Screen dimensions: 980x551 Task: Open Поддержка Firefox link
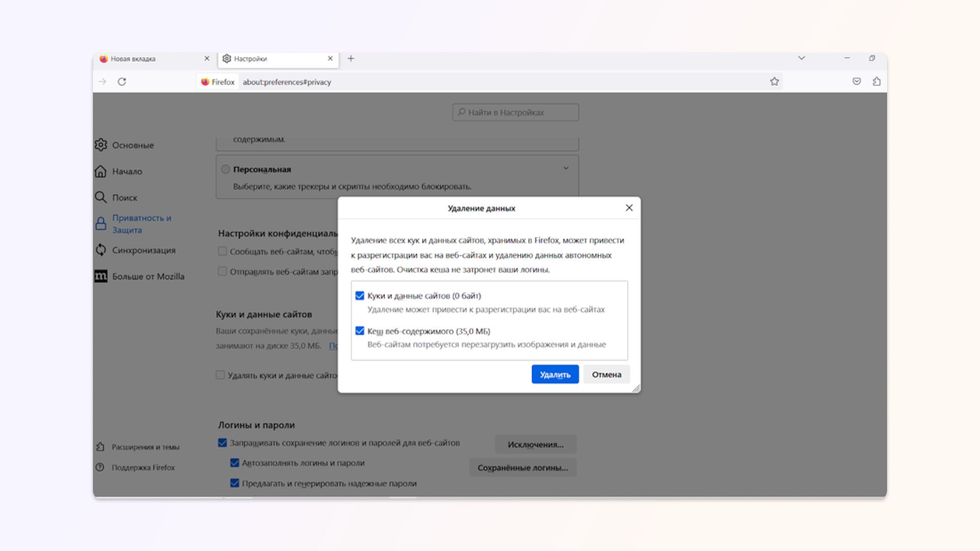click(143, 467)
